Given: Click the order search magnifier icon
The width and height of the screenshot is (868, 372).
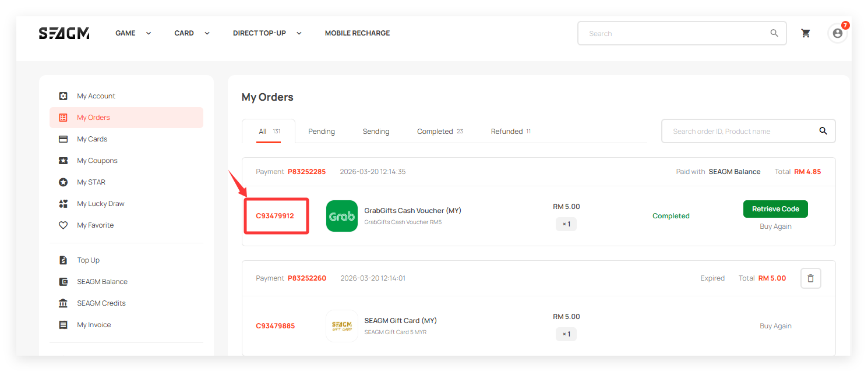Looking at the screenshot, I should tap(823, 131).
